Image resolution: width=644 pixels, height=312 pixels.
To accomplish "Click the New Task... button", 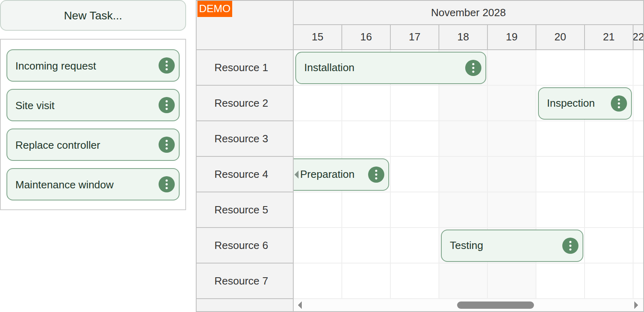I will [x=93, y=15].
